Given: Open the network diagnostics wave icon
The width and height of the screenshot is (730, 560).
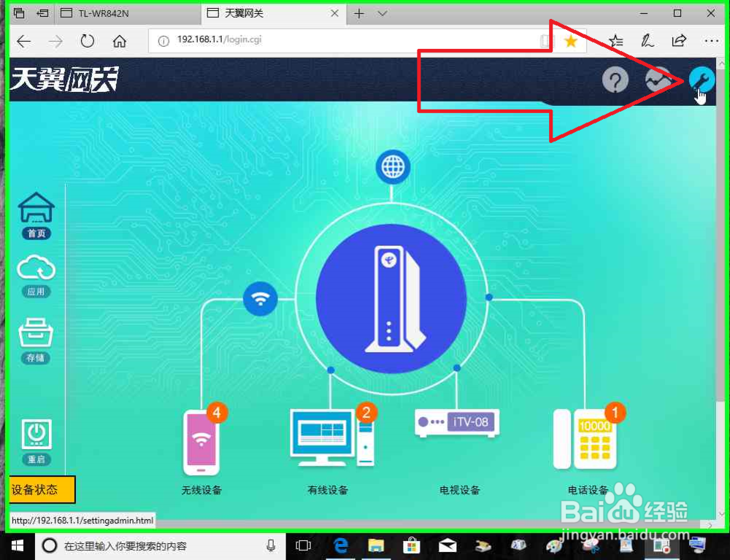Looking at the screenshot, I should click(658, 80).
